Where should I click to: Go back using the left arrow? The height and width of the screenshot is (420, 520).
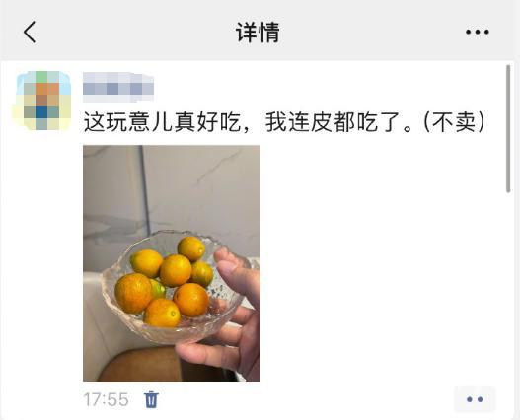[30, 33]
